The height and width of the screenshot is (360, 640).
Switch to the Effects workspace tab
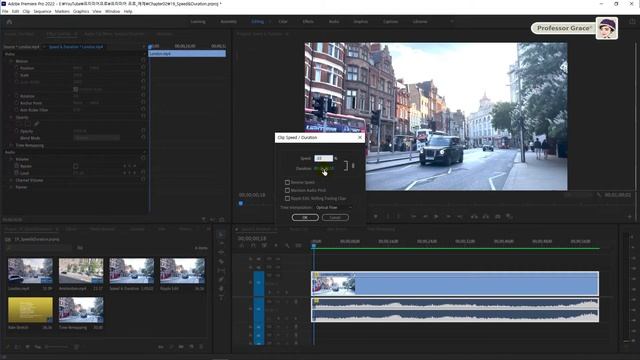tap(308, 22)
